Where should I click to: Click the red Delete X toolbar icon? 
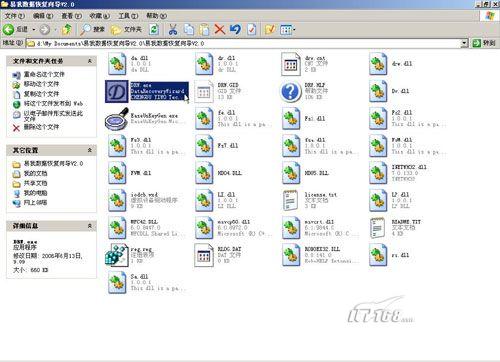tap(219, 30)
